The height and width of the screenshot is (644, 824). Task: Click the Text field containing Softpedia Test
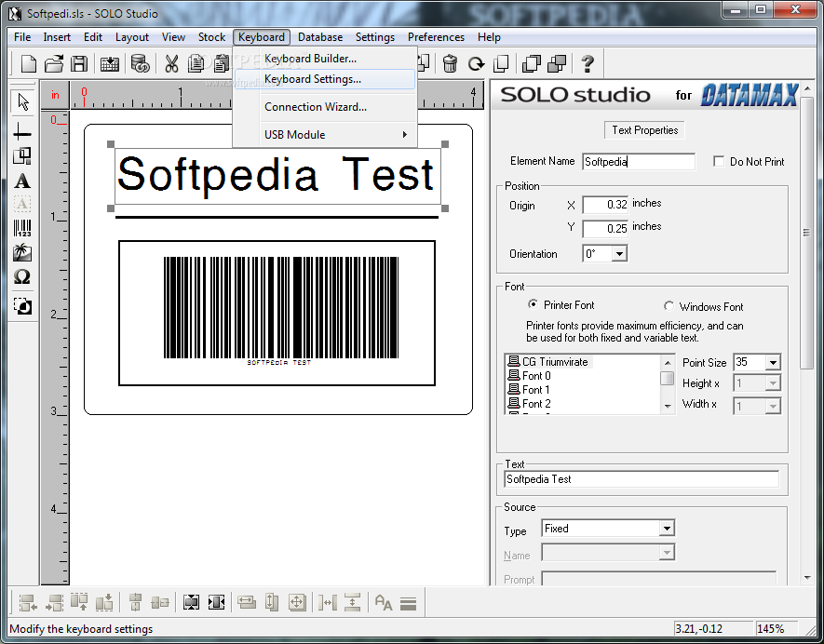click(x=642, y=479)
